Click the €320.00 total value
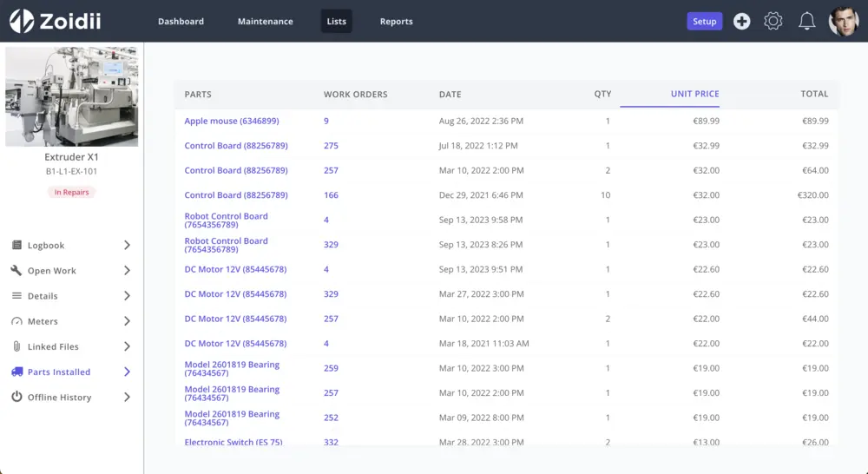This screenshot has width=868, height=474. tap(812, 195)
